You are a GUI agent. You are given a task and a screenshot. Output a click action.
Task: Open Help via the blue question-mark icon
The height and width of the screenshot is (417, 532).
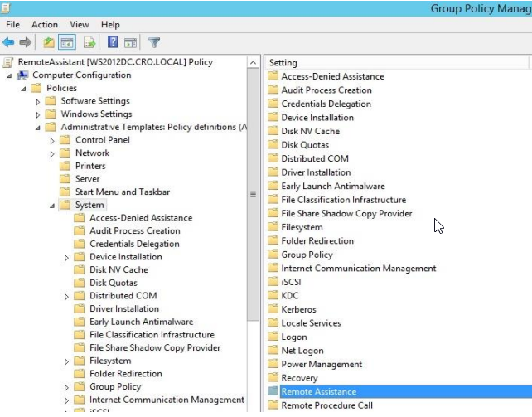click(x=112, y=42)
